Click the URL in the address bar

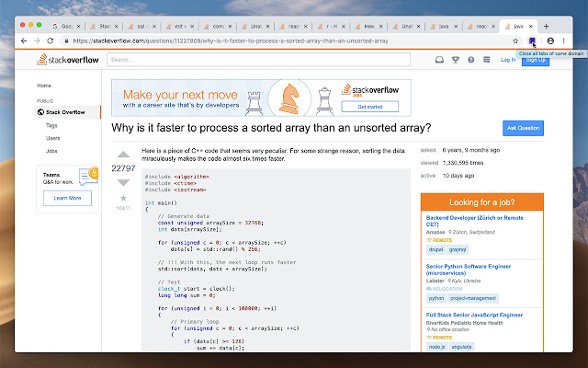(231, 40)
